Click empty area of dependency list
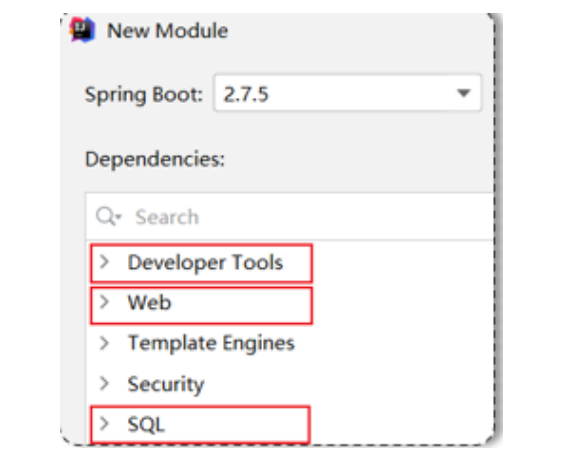 point(401,343)
